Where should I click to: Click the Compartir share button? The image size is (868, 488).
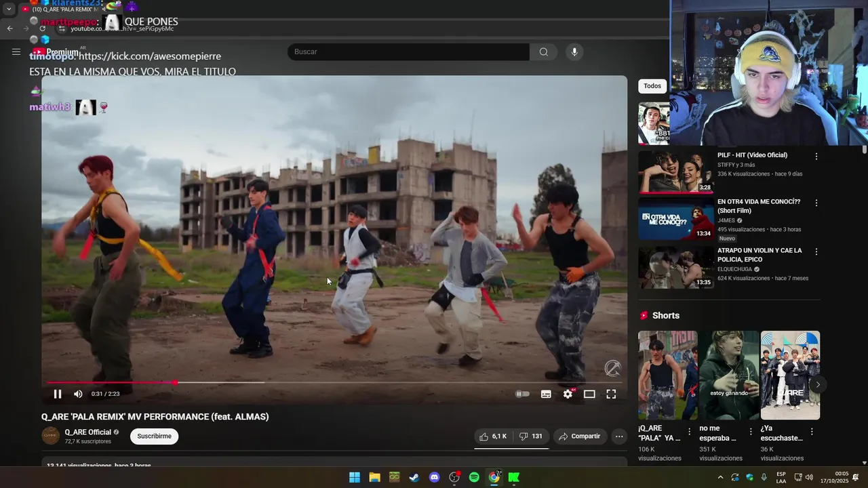pos(580,436)
